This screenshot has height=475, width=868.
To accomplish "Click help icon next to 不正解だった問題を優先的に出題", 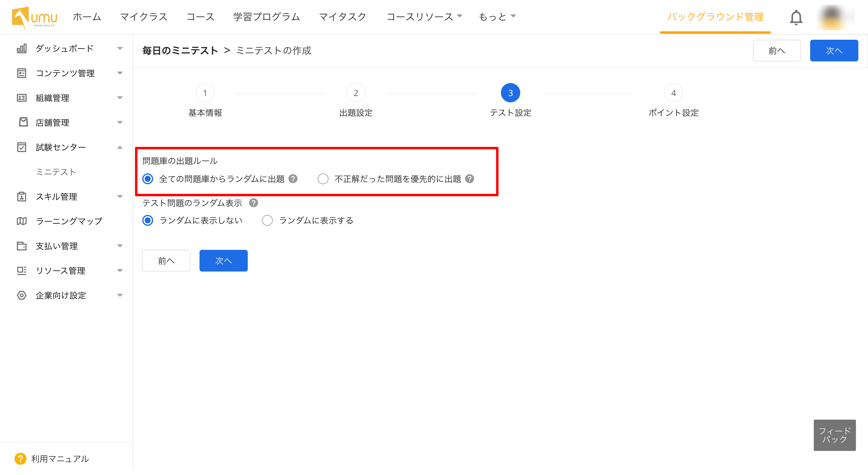I will (x=469, y=179).
